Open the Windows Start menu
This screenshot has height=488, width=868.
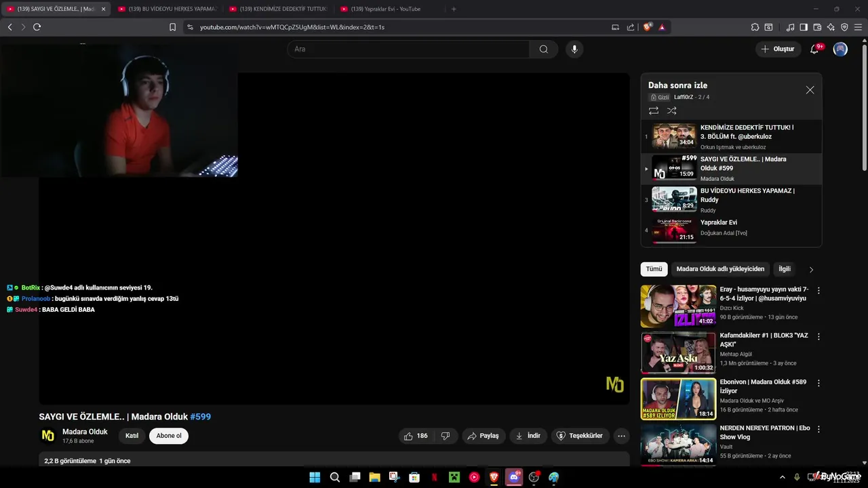315,477
